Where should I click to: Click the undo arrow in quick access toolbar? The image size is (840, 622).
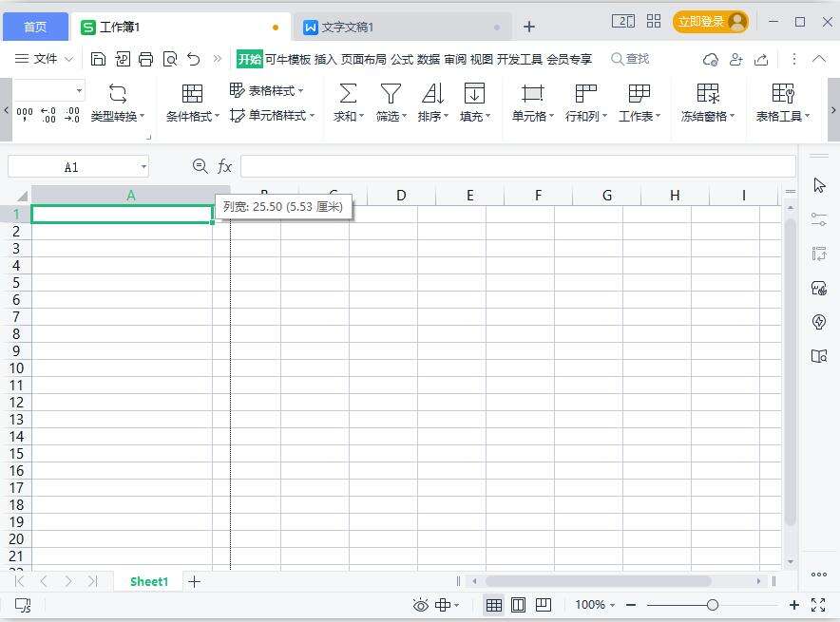pos(194,59)
